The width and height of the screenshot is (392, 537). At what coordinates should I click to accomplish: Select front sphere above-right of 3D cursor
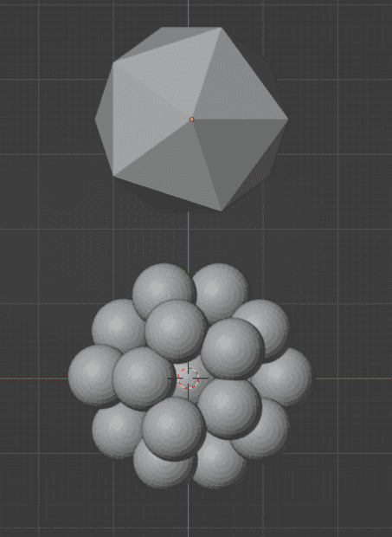(232, 349)
